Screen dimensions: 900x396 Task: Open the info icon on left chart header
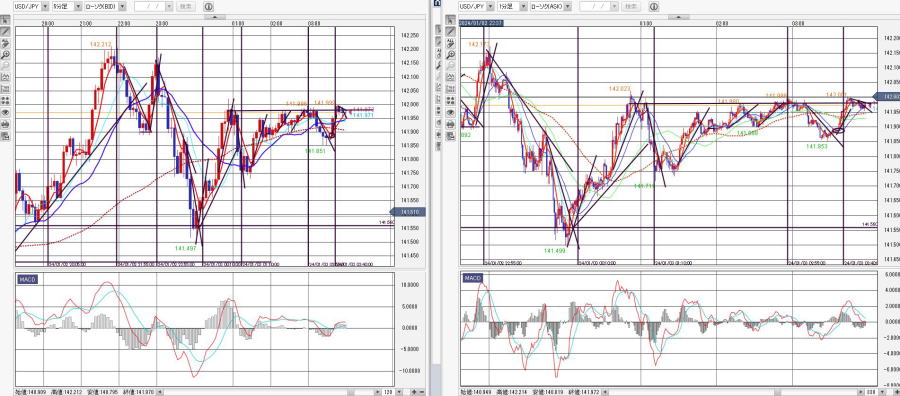[x=208, y=7]
